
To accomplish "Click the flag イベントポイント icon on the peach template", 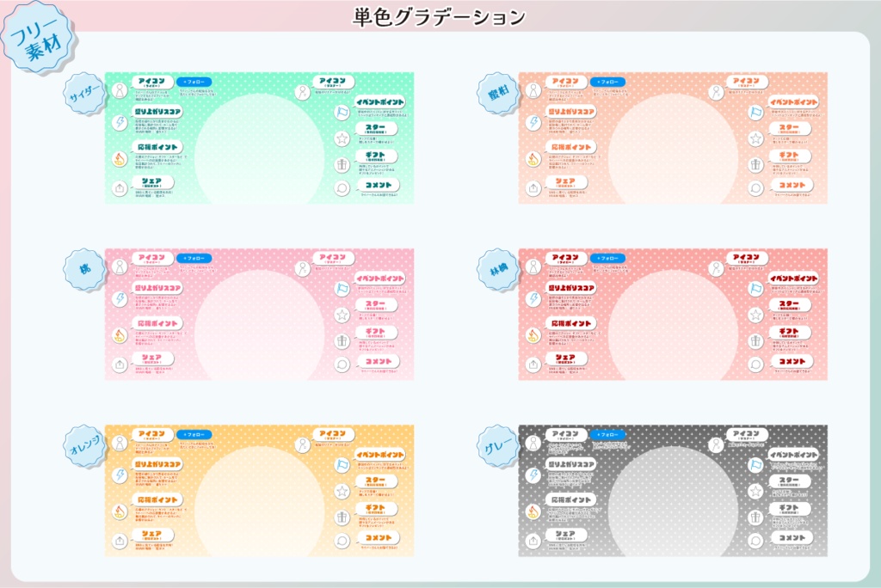I will tap(341, 288).
